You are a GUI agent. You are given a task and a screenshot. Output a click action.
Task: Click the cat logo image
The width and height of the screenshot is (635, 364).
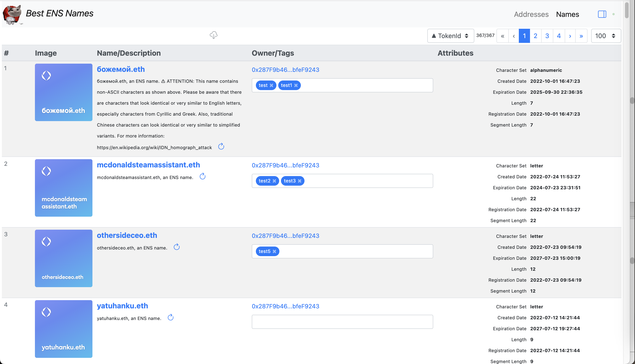click(12, 15)
